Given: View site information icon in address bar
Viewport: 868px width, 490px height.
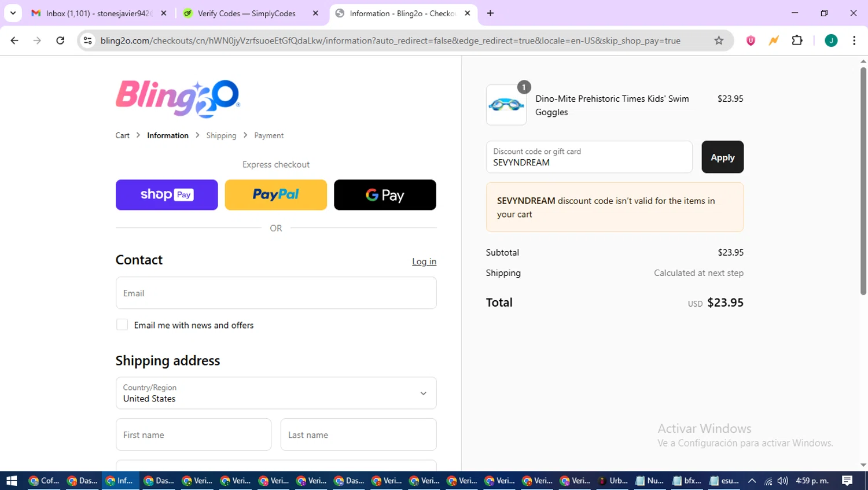Looking at the screenshot, I should click(88, 40).
